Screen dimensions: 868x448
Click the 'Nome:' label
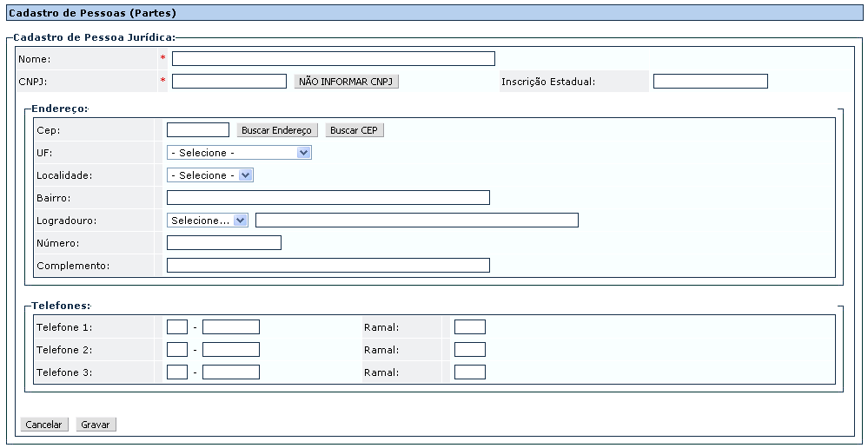[x=35, y=59]
